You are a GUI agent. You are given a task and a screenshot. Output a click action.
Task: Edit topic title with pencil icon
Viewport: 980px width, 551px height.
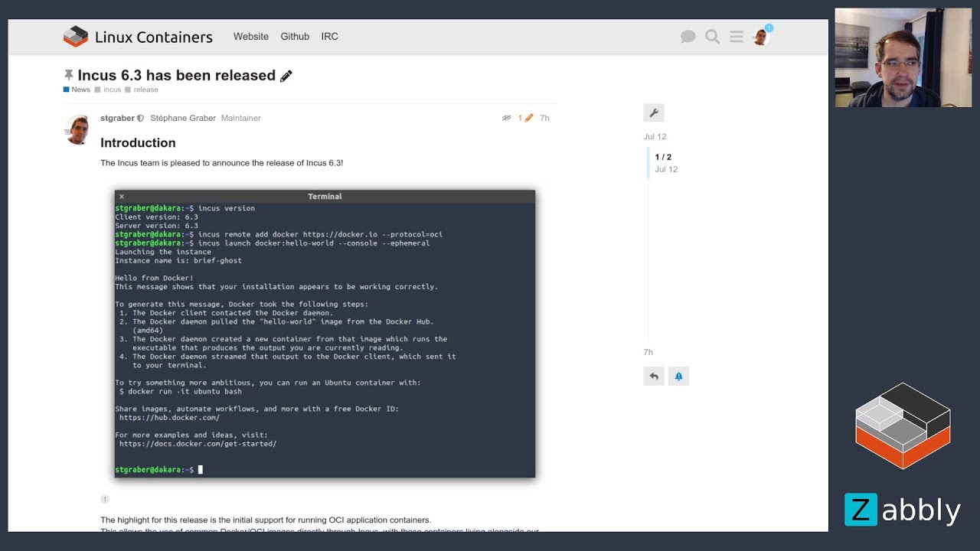coord(286,76)
